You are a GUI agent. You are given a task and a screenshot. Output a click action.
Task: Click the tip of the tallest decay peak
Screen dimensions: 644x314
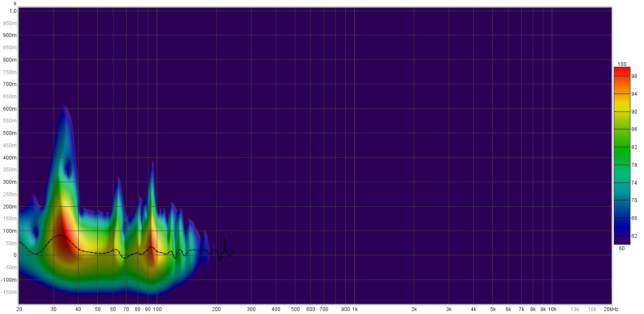click(64, 106)
